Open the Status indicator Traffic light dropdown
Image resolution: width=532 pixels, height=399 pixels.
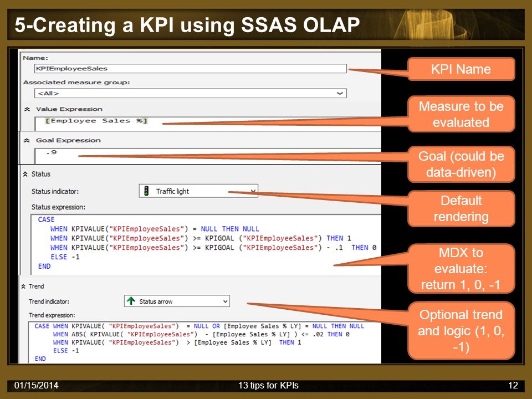click(x=198, y=191)
